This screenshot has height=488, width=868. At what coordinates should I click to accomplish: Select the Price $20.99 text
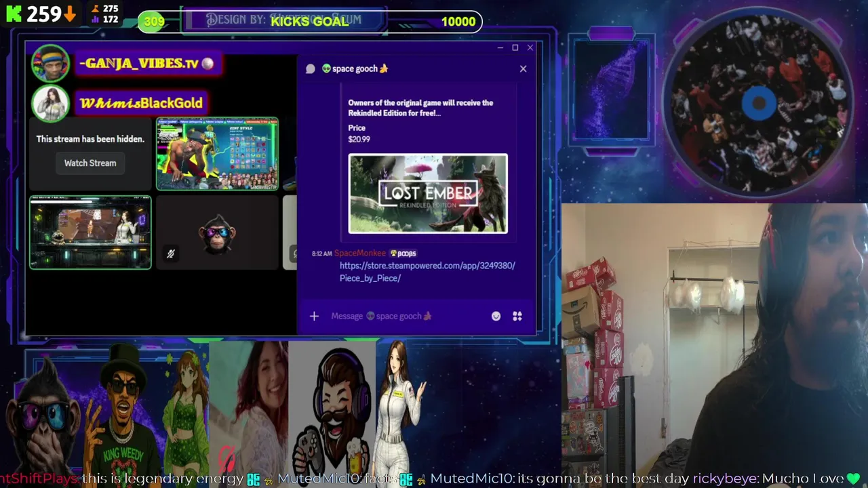(359, 134)
